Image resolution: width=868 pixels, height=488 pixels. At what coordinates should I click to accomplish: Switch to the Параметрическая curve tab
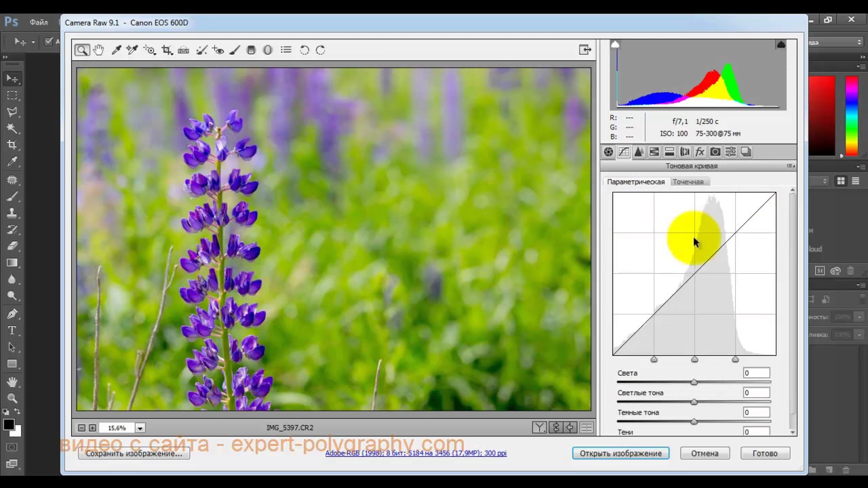pos(635,182)
